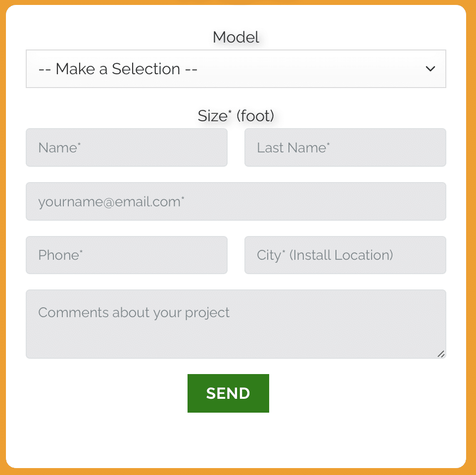Click the "Size* (foot)" label
The image size is (476, 475).
pos(236,116)
